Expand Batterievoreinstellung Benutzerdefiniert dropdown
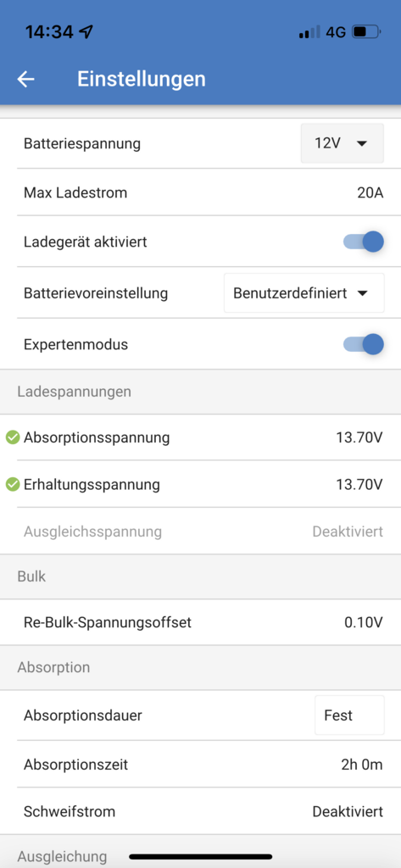 pyautogui.click(x=304, y=292)
